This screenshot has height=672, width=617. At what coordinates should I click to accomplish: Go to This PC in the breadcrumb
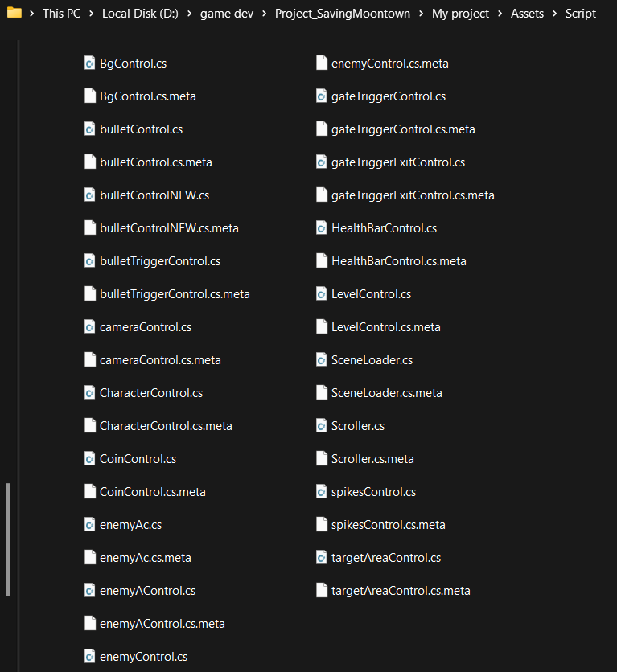pyautogui.click(x=61, y=14)
